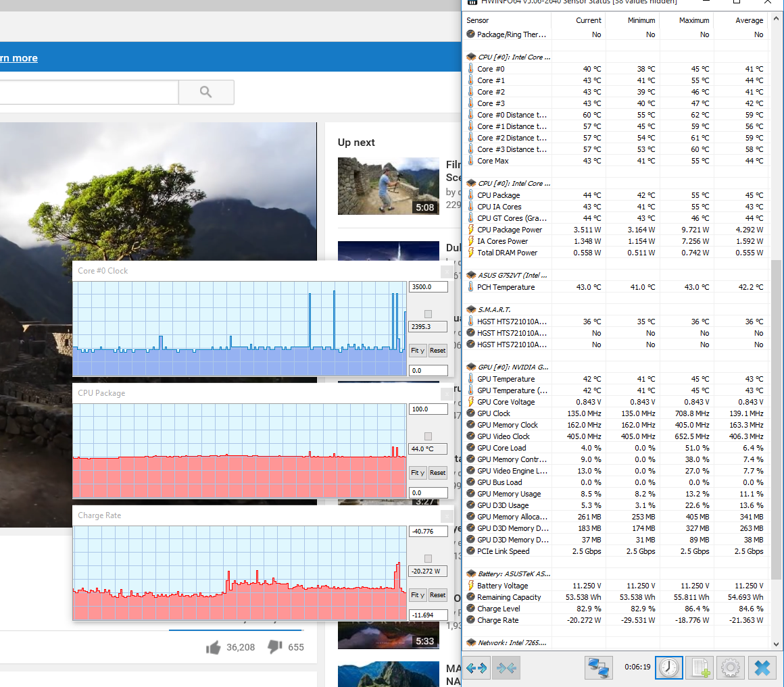Toggle the checkbox in Core #0 Clock graph
The height and width of the screenshot is (687, 784).
pyautogui.click(x=428, y=314)
